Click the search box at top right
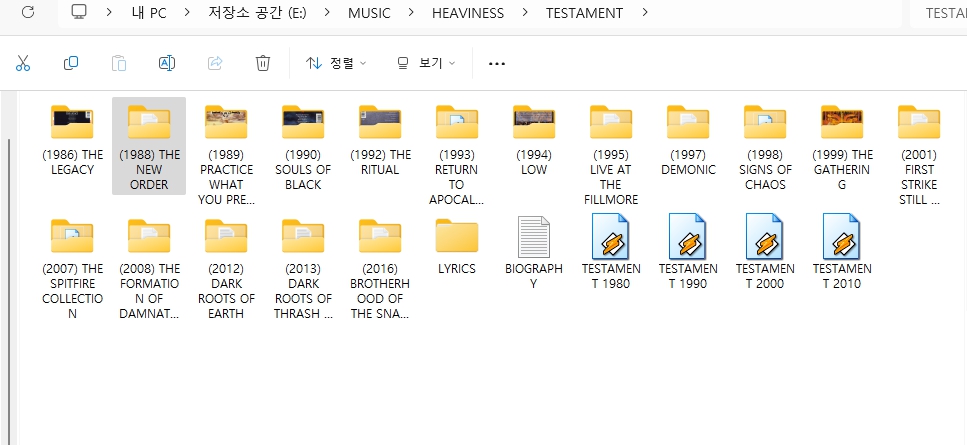Screen dimensions: 967x445 pyautogui.click(x=939, y=13)
